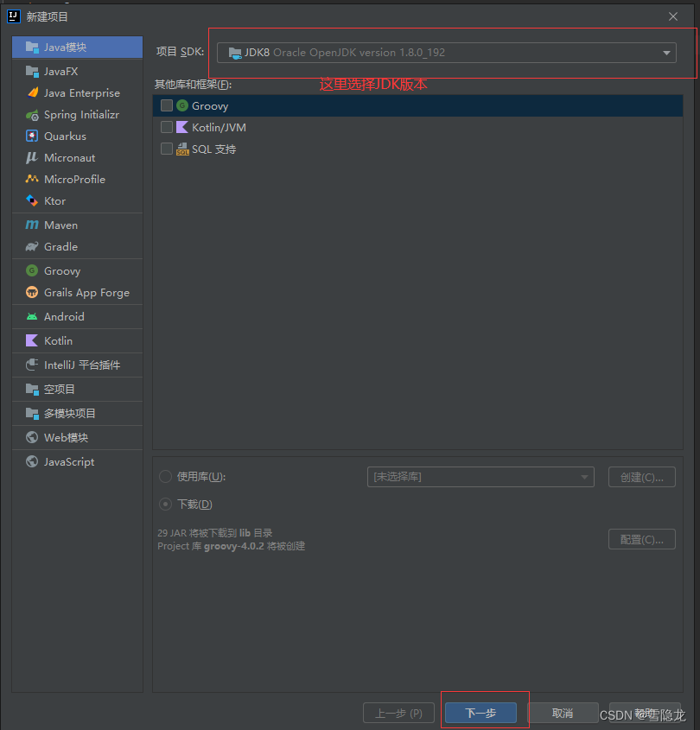Enable the SQL 支持 checkbox

tap(167, 149)
